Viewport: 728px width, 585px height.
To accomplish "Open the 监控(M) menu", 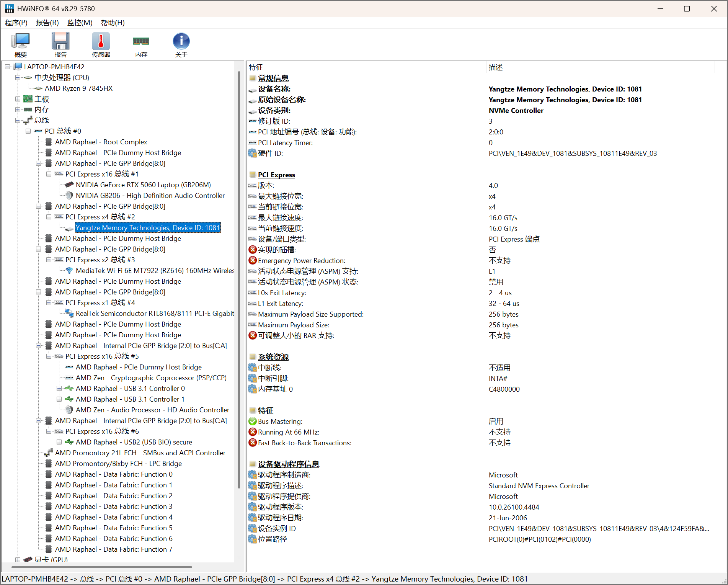I will 80,23.
